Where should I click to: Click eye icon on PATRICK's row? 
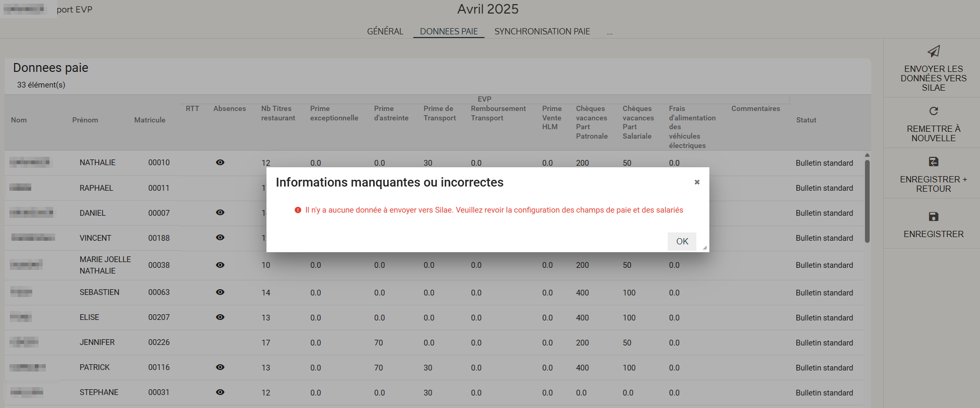pyautogui.click(x=220, y=367)
